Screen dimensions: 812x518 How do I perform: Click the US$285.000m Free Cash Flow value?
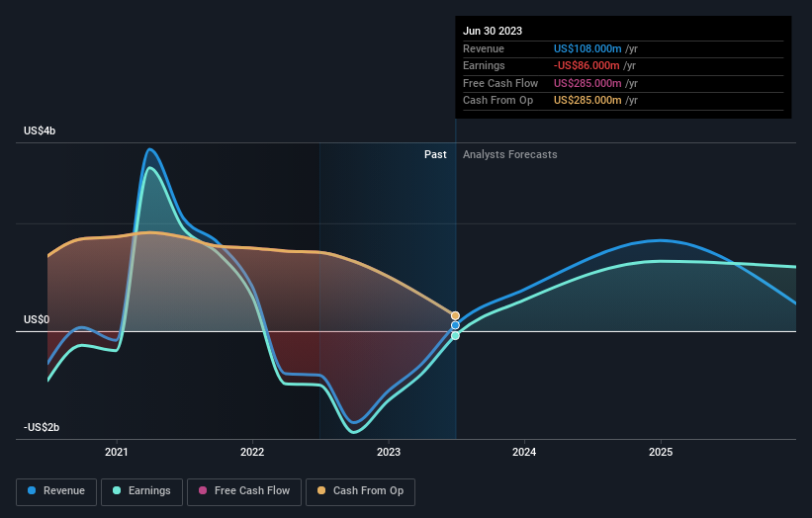(x=587, y=83)
